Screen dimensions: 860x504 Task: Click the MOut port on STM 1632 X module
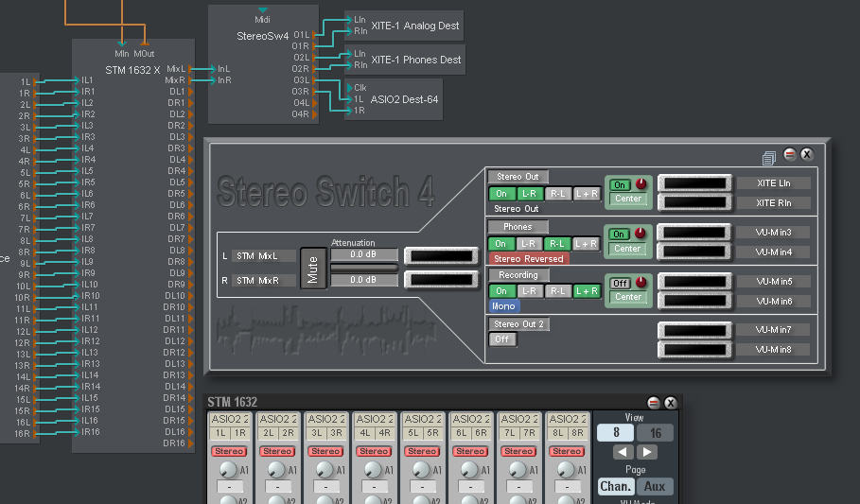(144, 43)
